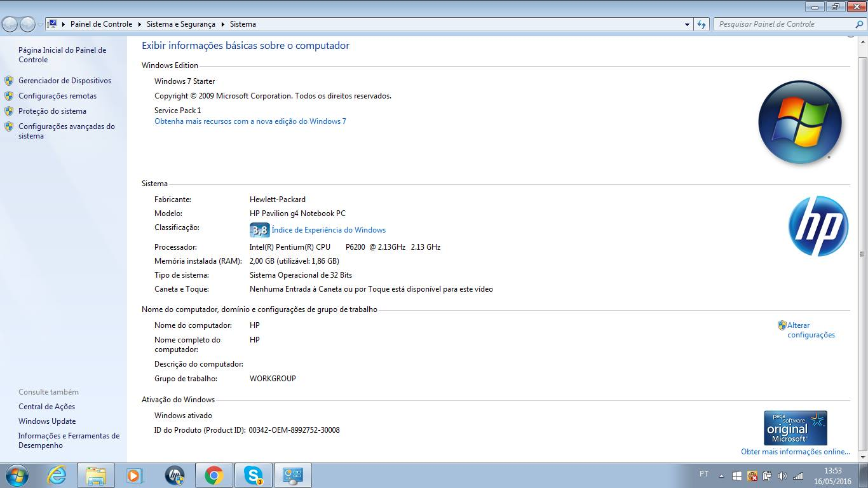The height and width of the screenshot is (488, 868).
Task: Click the PT language indicator
Action: (704, 474)
